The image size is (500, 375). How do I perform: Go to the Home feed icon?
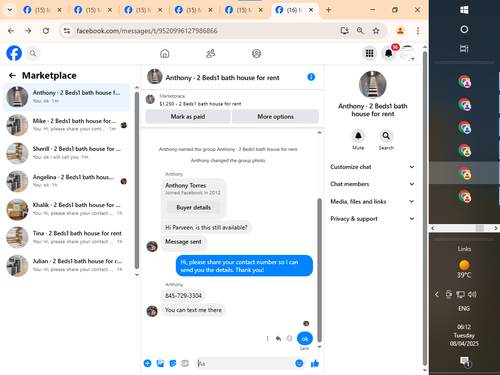pos(165,53)
